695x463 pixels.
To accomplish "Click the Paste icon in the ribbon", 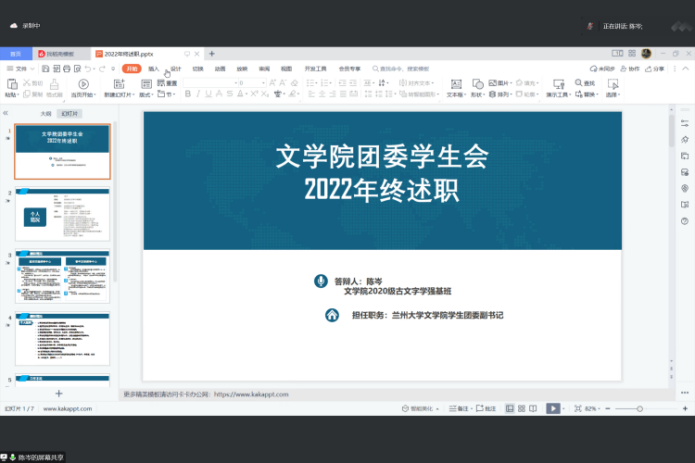I will pyautogui.click(x=10, y=85).
